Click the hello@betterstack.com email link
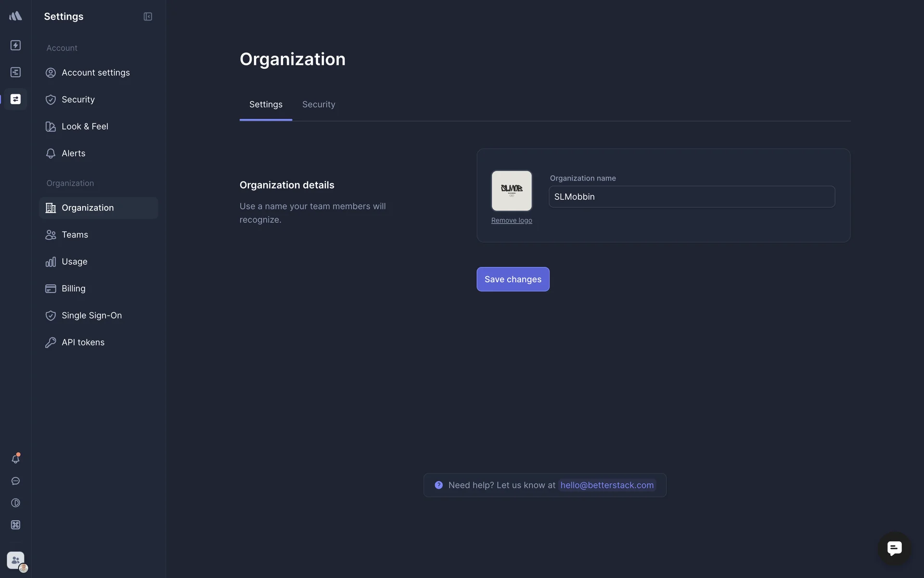 coord(607,486)
